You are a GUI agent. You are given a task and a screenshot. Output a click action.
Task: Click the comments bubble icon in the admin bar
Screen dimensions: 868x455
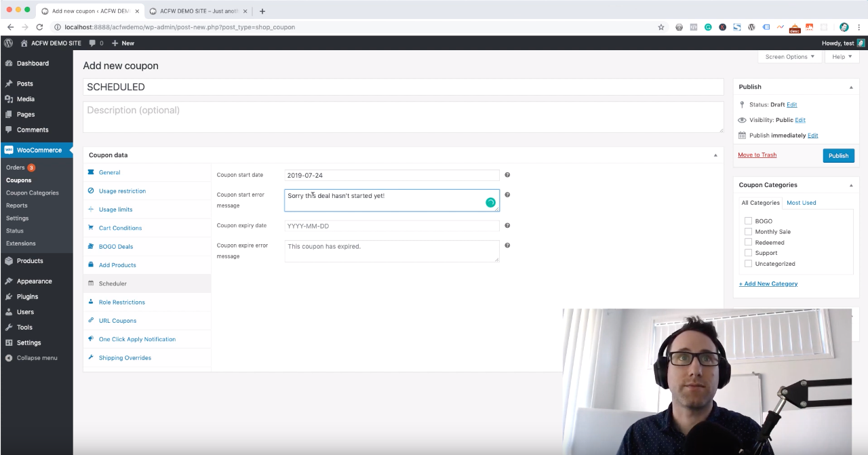[92, 43]
